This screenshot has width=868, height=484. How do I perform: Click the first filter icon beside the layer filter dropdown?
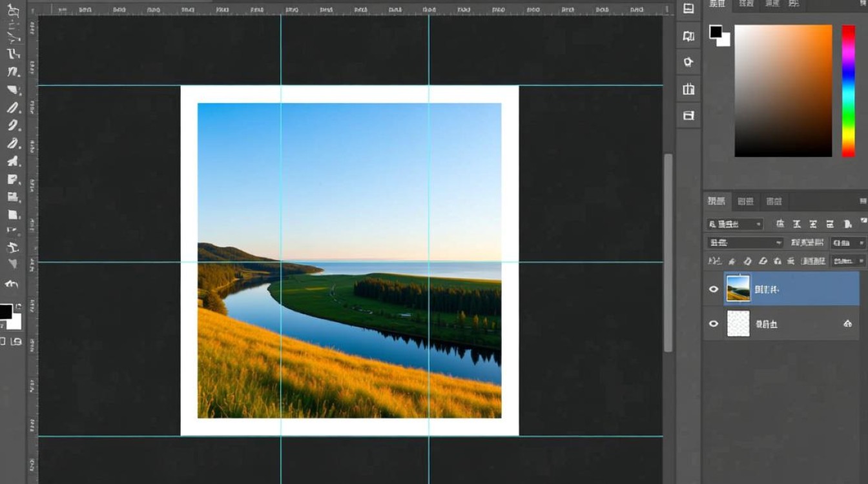tap(780, 224)
